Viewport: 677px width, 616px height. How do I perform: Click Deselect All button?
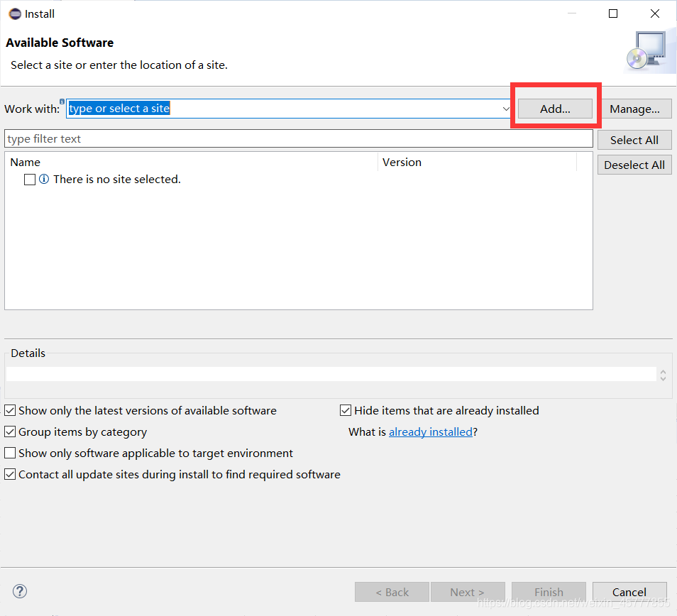[x=634, y=165]
